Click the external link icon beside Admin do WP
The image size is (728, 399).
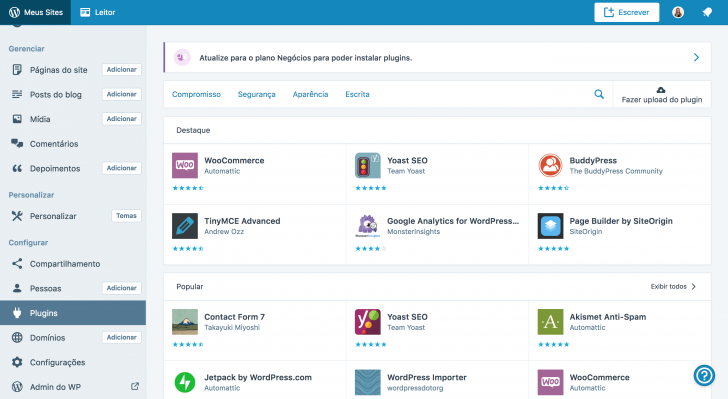(x=135, y=386)
